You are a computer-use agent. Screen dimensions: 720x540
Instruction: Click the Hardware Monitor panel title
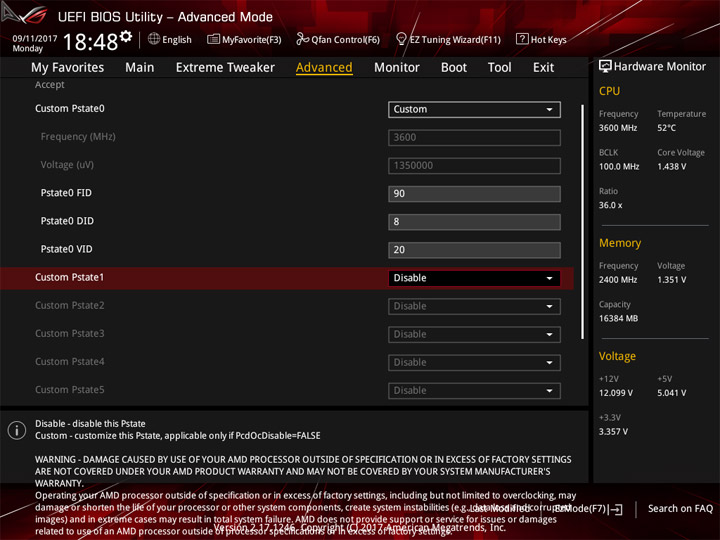[659, 67]
